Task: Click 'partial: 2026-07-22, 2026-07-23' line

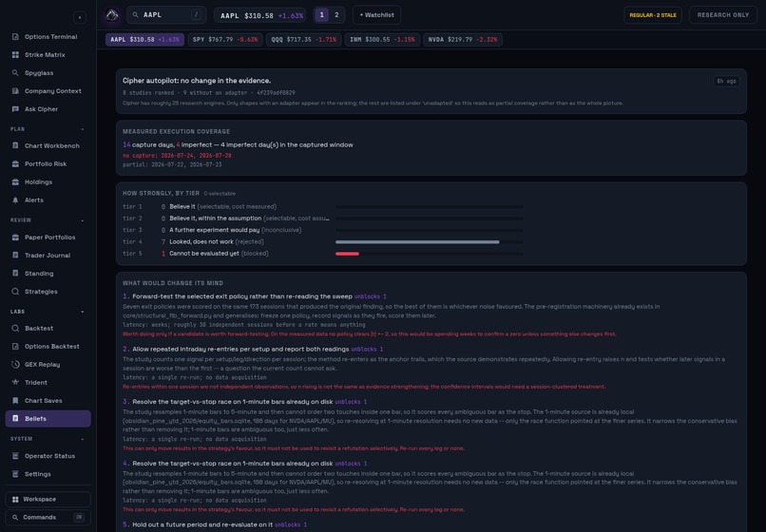Action: pos(172,164)
